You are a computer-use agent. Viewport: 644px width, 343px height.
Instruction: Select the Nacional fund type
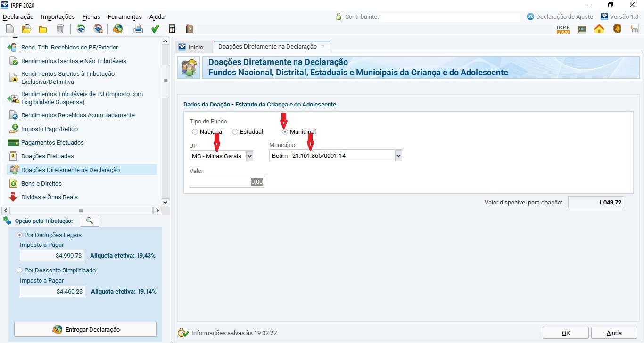point(195,132)
